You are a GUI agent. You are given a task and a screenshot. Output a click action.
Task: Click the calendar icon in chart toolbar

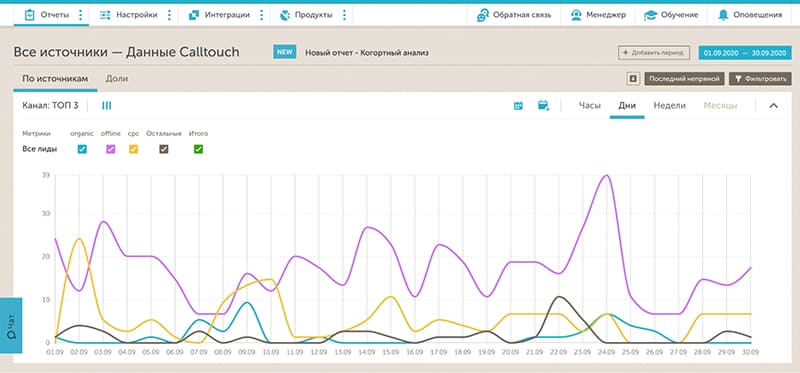[518, 106]
